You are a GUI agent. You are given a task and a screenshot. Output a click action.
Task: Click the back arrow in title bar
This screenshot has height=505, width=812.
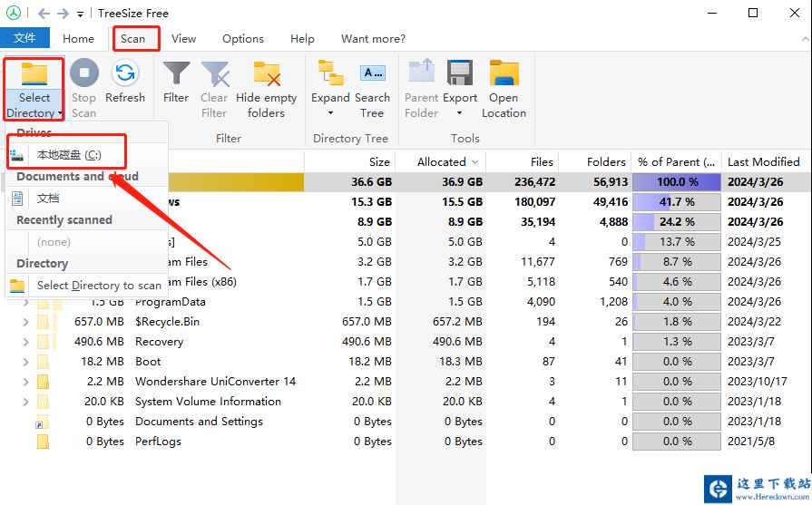tap(44, 14)
